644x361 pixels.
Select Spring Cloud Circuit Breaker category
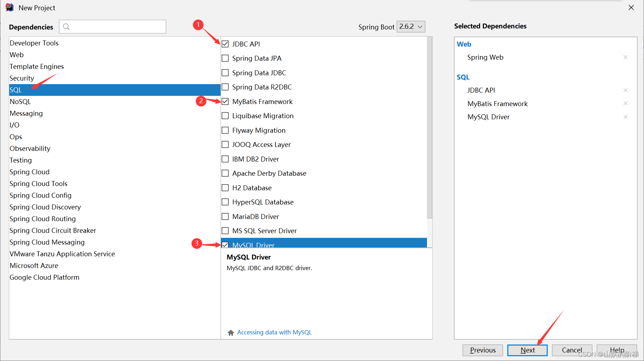(115, 230)
